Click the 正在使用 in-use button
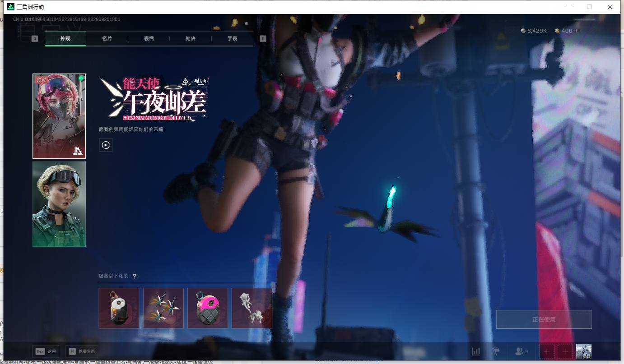Screen dimensions: 624x364 pyautogui.click(x=544, y=319)
